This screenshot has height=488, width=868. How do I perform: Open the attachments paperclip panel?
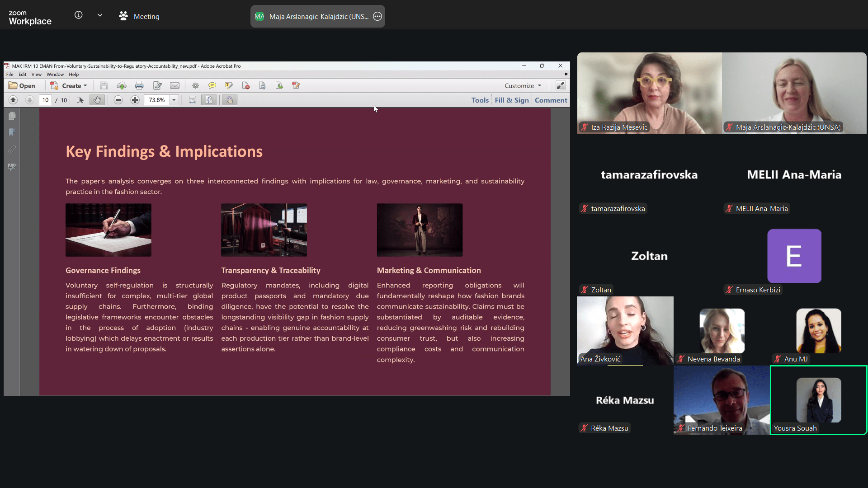(x=12, y=150)
